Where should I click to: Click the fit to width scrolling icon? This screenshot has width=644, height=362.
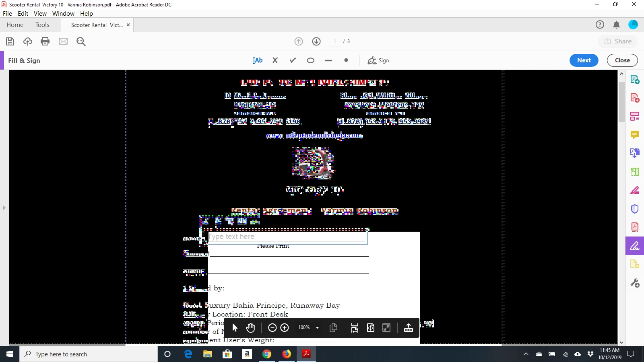pos(355,328)
